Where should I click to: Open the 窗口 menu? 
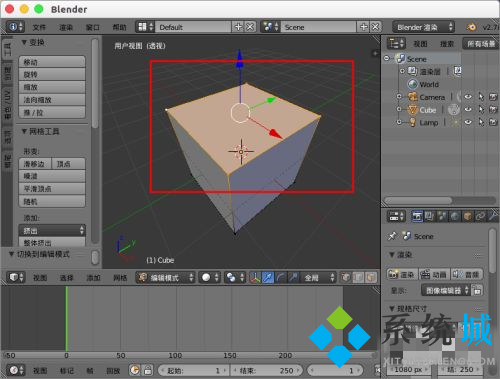93,27
